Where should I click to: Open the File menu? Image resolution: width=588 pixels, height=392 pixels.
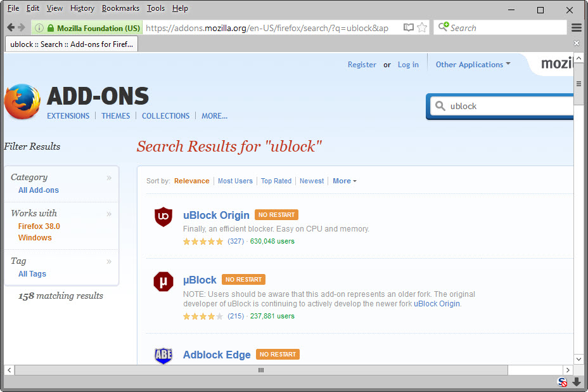point(13,8)
